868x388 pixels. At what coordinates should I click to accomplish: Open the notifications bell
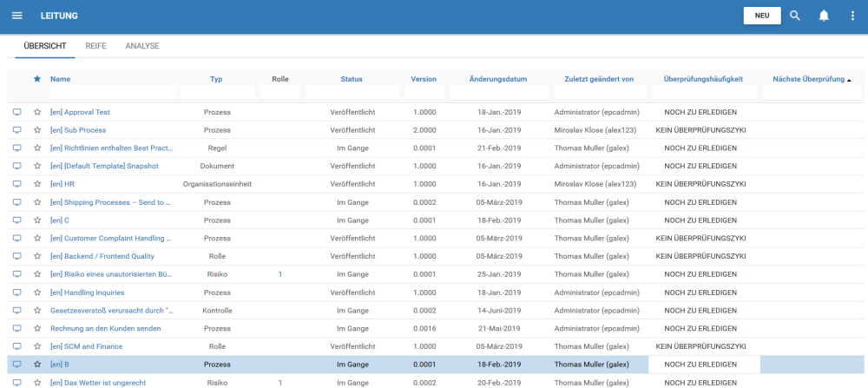point(824,16)
